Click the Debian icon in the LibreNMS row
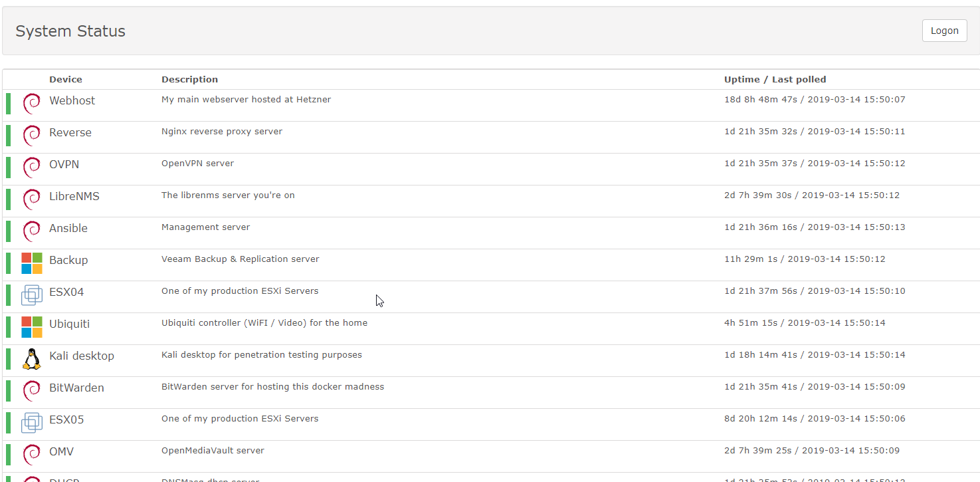This screenshot has width=980, height=482. pos(31,199)
